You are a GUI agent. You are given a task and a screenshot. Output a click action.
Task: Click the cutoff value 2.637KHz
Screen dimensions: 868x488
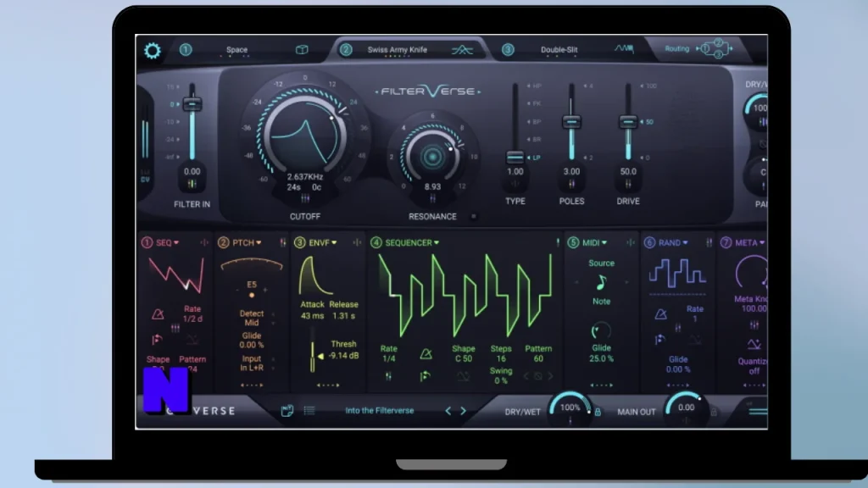(x=305, y=176)
